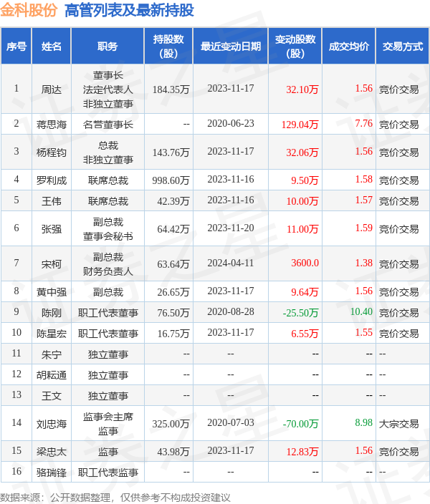430x504 pixels.
Task: Click the date 2020-08-28
Action: pyautogui.click(x=231, y=311)
